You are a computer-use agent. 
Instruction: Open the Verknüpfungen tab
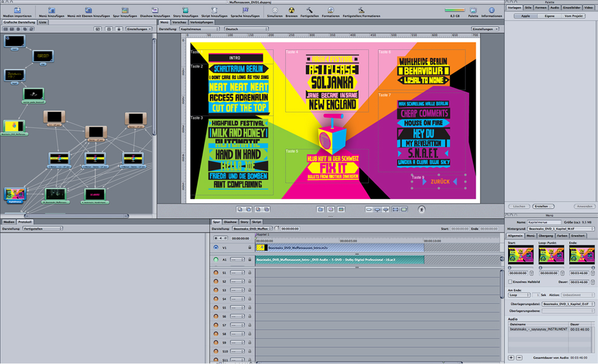point(201,22)
